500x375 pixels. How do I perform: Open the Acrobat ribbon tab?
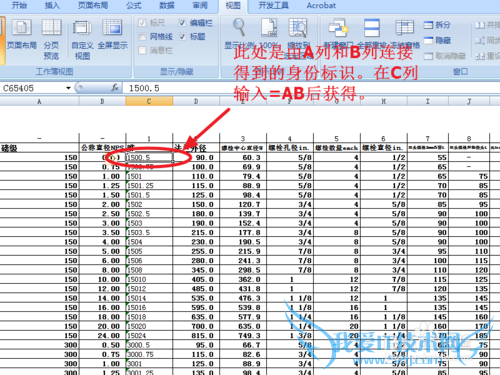pos(321,5)
